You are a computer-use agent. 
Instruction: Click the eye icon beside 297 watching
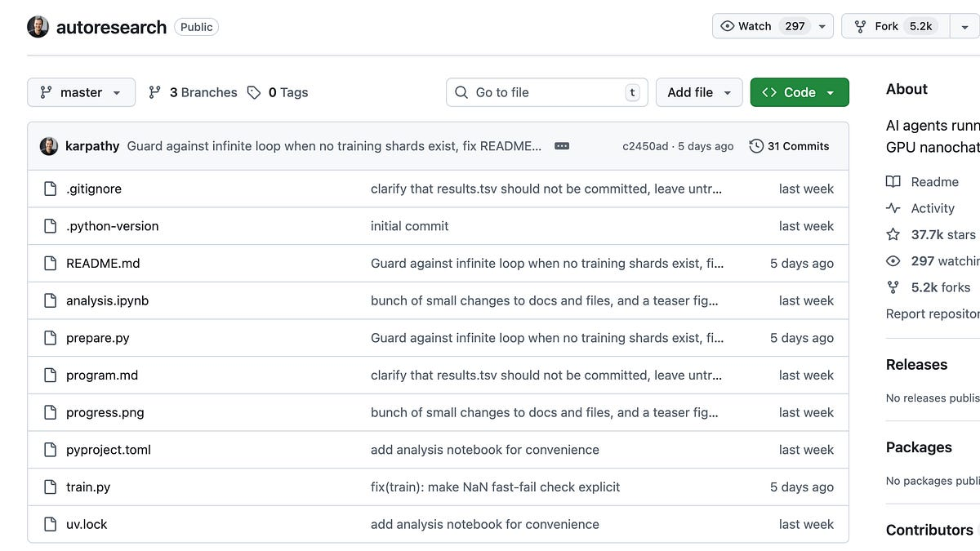click(x=893, y=261)
